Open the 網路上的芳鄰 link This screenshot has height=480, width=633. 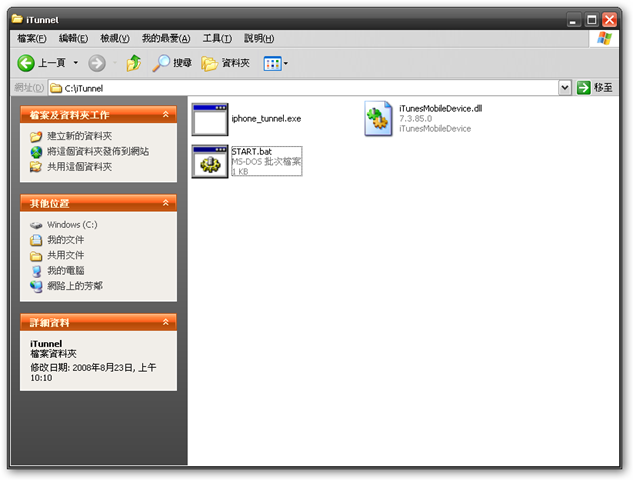click(75, 286)
